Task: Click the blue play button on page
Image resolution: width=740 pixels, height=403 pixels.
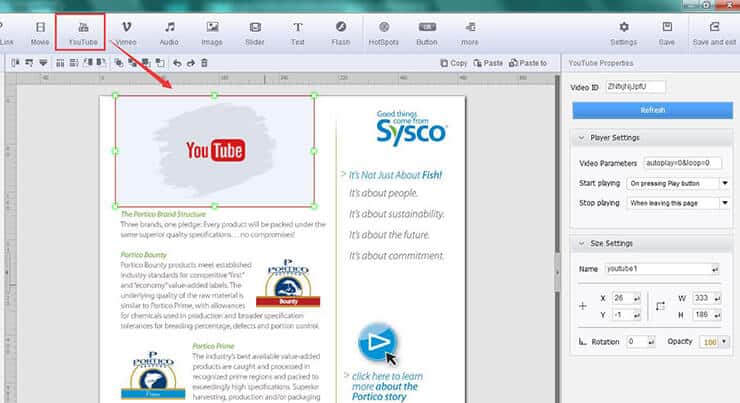Action: coord(378,342)
